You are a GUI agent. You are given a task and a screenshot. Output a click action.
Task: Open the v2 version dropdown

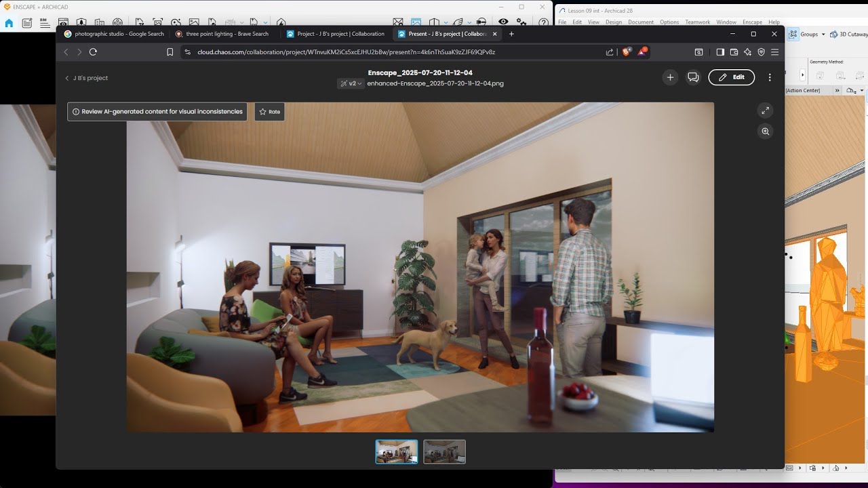[x=351, y=83]
